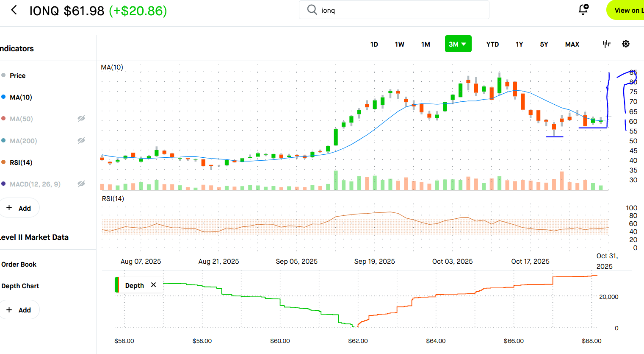Click the purple MACD color dot
The image size is (644, 354).
[x=3, y=184]
